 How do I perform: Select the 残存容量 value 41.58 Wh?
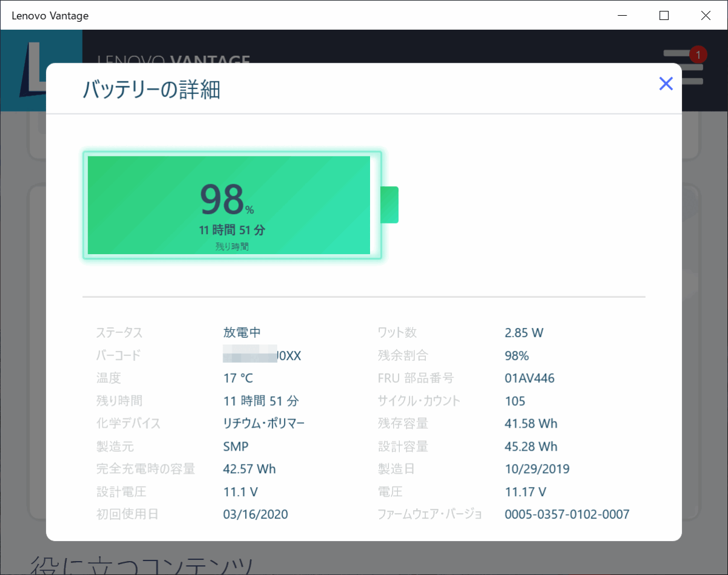click(531, 423)
